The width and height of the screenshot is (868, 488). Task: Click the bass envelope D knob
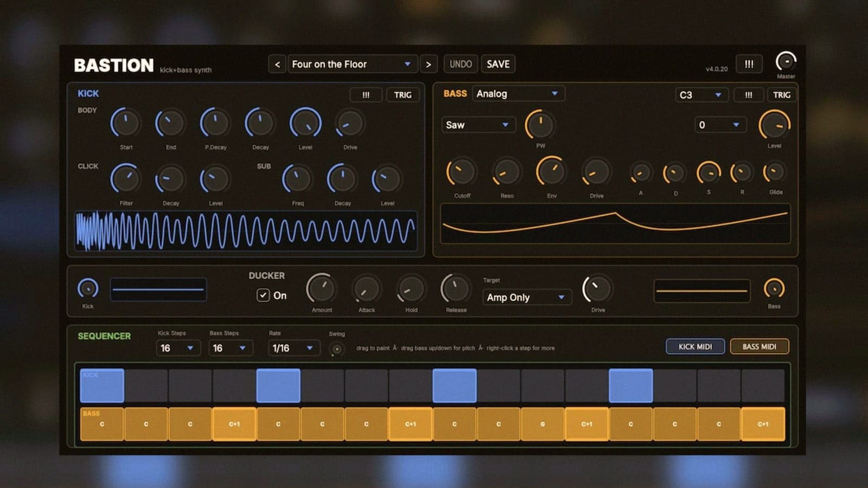(674, 173)
